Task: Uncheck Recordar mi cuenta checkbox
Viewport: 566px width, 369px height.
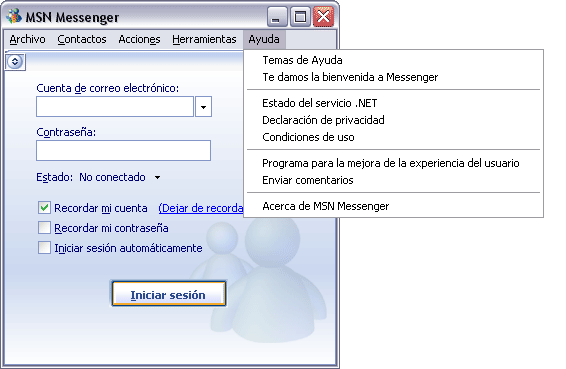Action: (x=44, y=208)
